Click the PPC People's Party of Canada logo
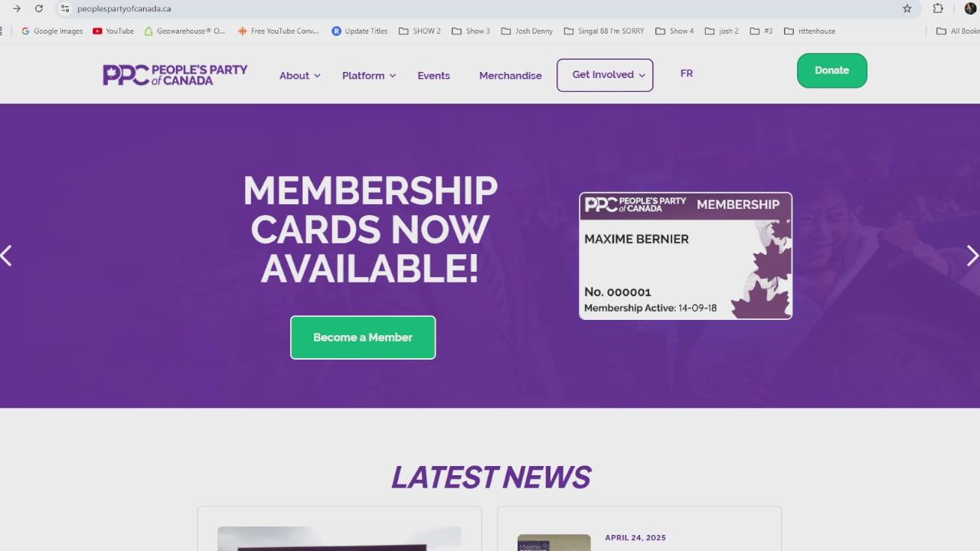 [x=175, y=75]
